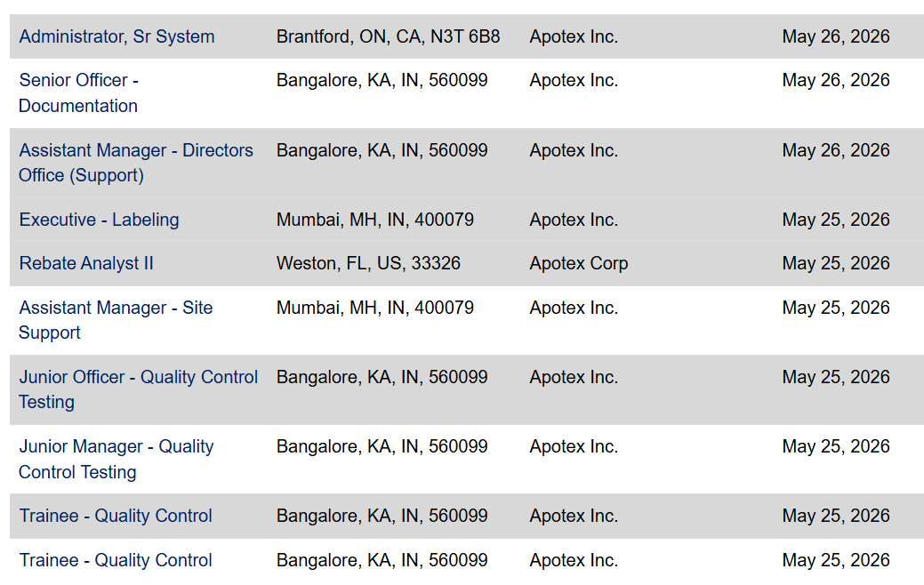
Task: Select the date in the Junior Officer row
Action: tap(836, 377)
